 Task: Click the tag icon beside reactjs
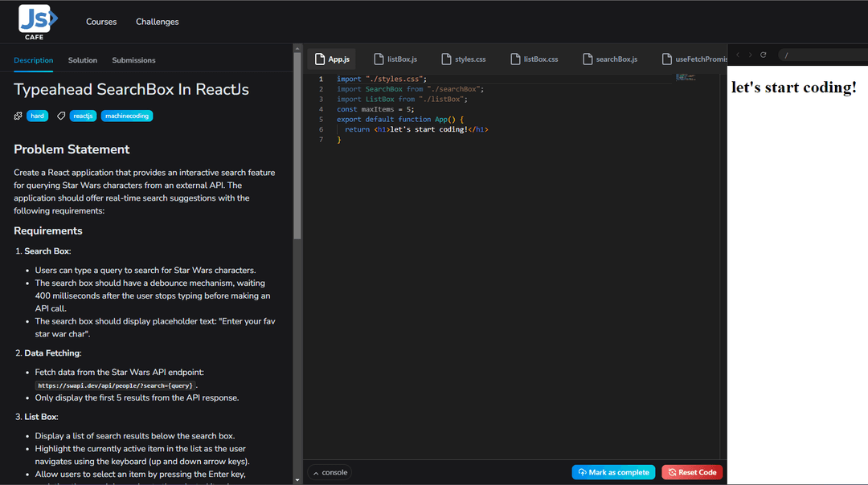click(61, 116)
